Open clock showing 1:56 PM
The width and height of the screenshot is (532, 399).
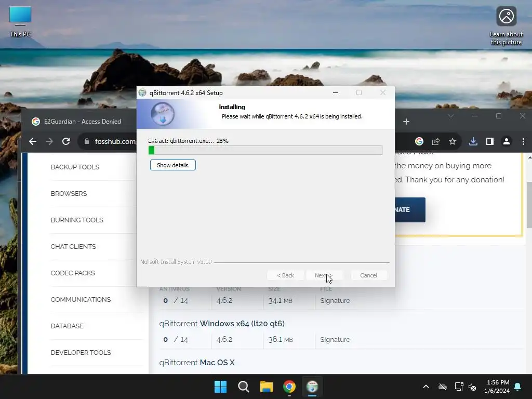point(497,387)
